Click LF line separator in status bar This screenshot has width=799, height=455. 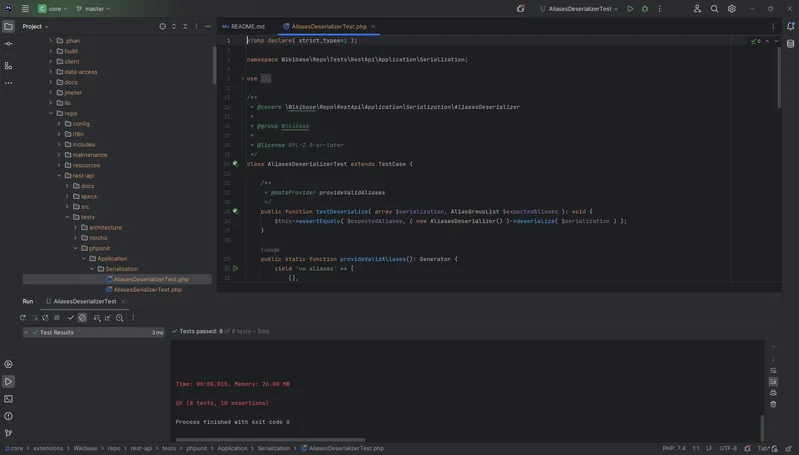coord(709,449)
